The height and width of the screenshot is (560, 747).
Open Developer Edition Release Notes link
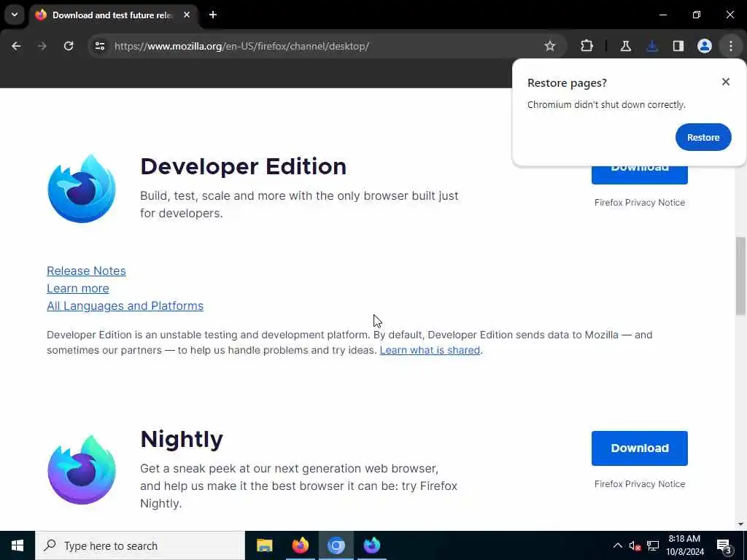click(x=86, y=271)
